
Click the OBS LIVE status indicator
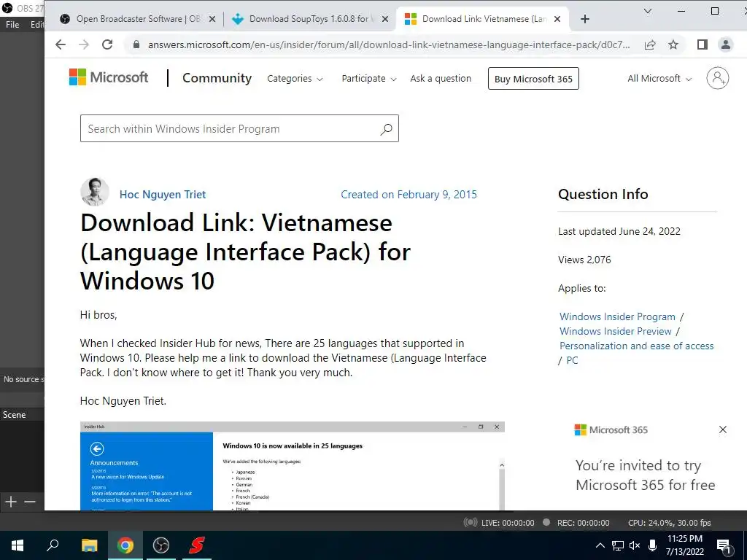coord(499,523)
